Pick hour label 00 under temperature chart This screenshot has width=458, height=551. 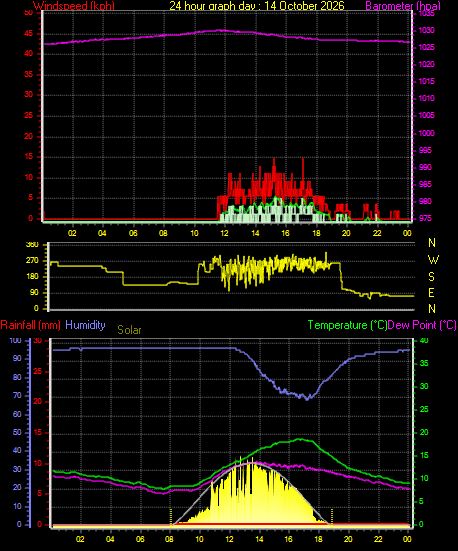[x=407, y=539]
